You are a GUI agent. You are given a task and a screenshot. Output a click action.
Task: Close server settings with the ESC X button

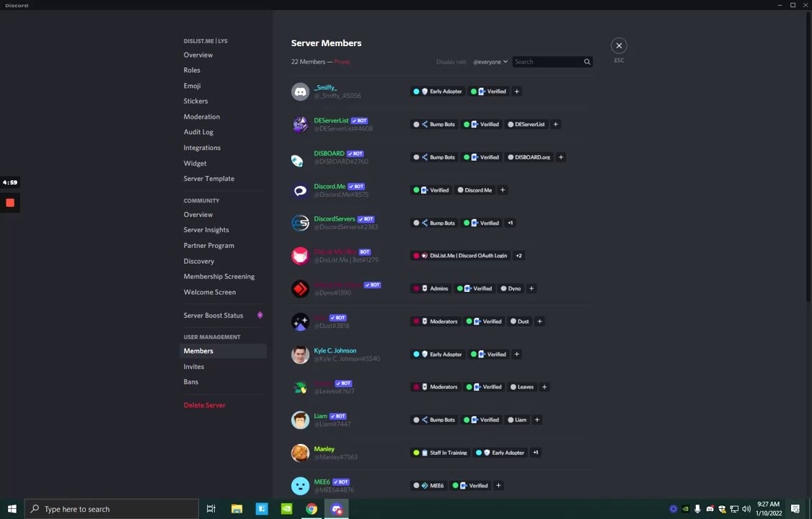(619, 45)
